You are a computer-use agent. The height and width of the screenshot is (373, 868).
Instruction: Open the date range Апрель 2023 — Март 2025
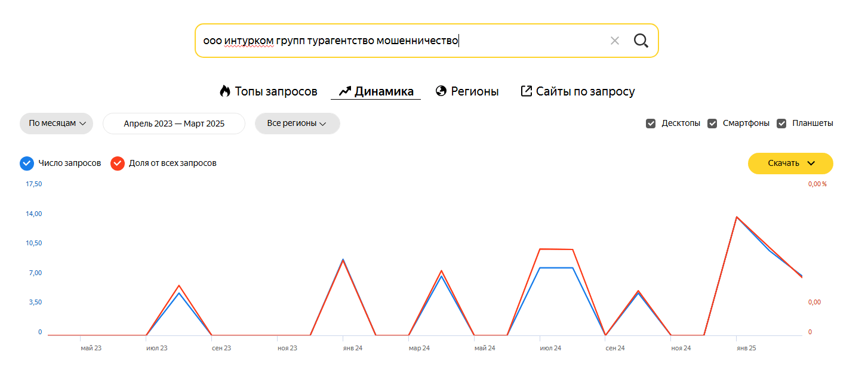pyautogui.click(x=174, y=124)
